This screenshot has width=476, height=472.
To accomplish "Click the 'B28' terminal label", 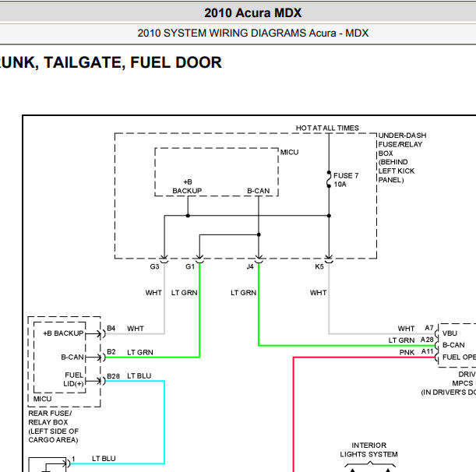I will click(x=113, y=376).
